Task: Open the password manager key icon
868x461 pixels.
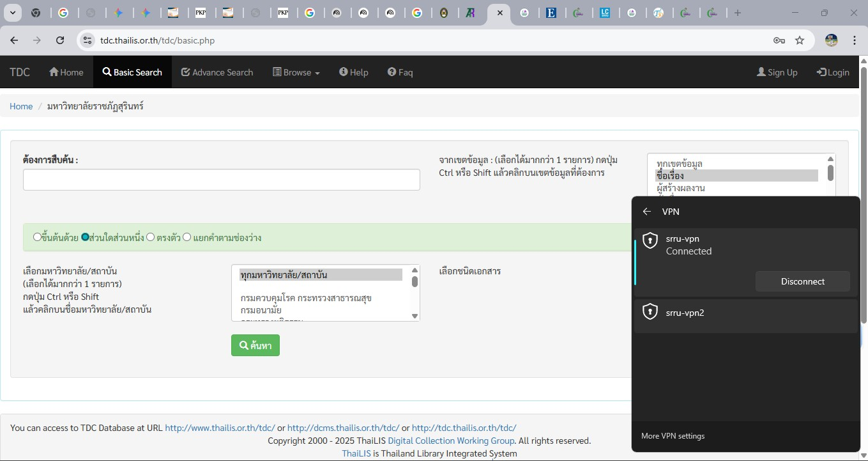Action: [779, 40]
